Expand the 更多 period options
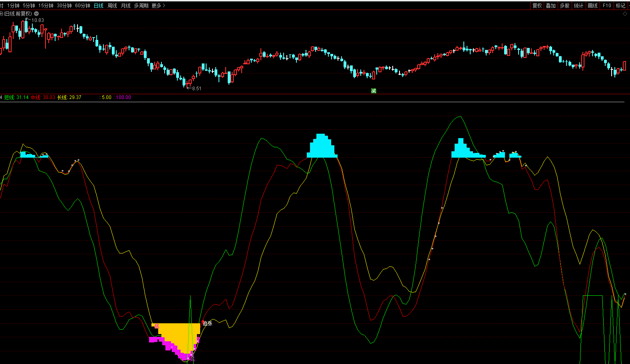Viewport: 630px width, 364px height. pos(158,6)
